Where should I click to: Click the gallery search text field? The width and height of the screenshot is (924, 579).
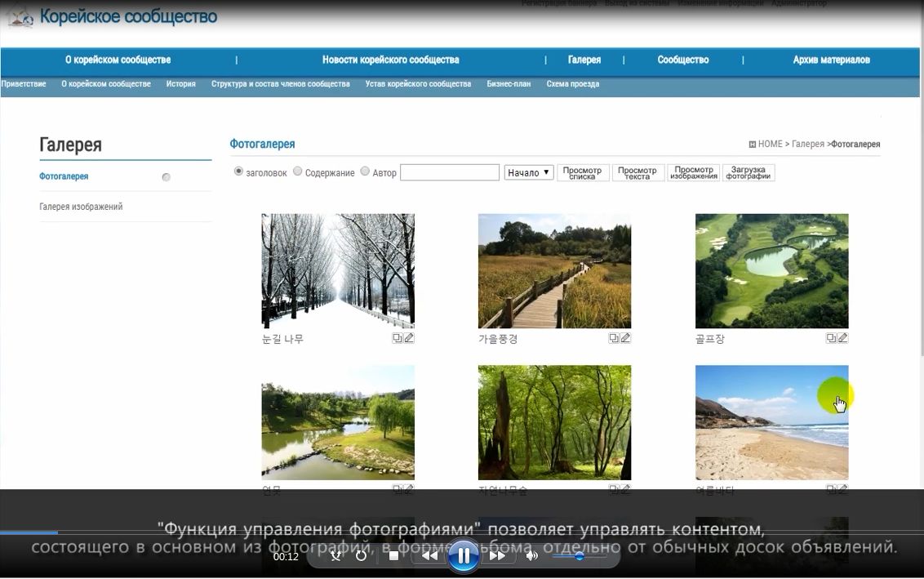(x=449, y=172)
